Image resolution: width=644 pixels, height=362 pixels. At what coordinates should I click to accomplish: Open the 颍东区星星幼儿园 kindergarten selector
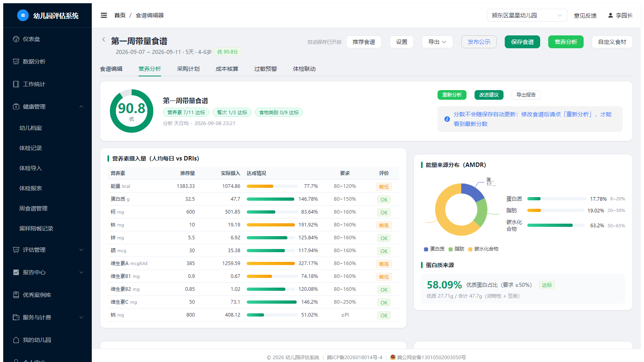point(527,15)
